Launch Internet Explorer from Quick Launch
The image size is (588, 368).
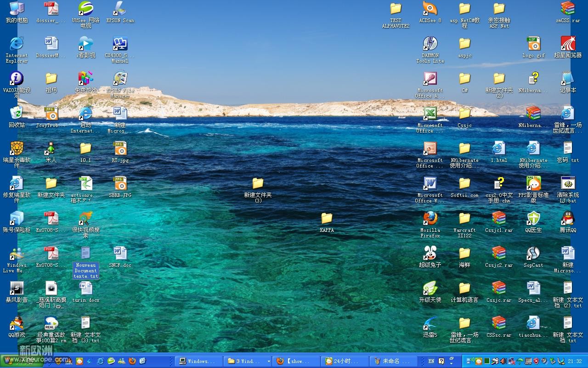(x=100, y=361)
